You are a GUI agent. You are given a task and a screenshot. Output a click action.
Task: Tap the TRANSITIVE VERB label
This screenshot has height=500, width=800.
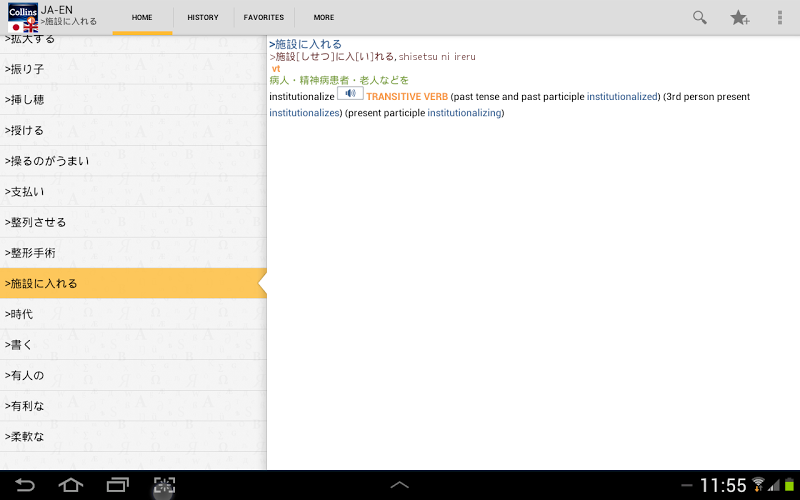tap(407, 96)
